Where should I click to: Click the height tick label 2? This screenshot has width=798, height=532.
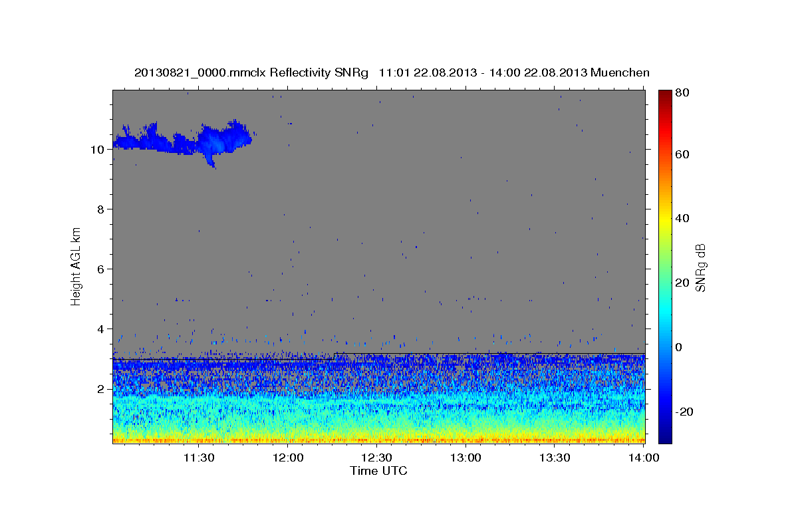tap(101, 389)
